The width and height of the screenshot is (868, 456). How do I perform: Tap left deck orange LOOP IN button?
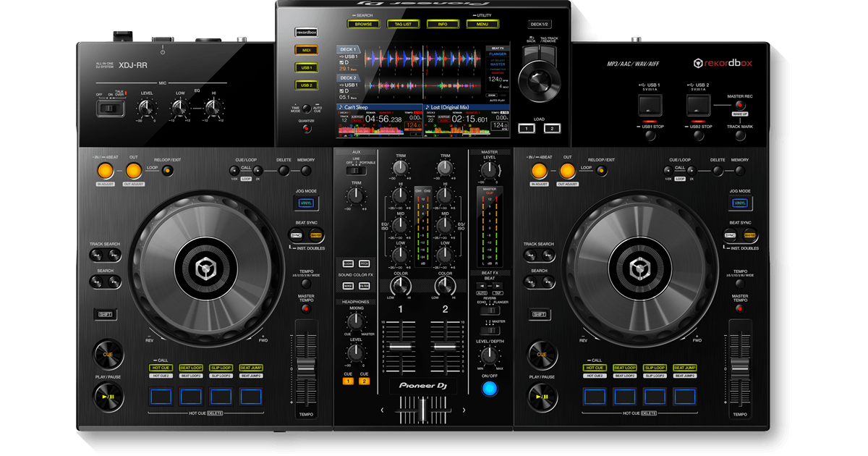coord(106,171)
